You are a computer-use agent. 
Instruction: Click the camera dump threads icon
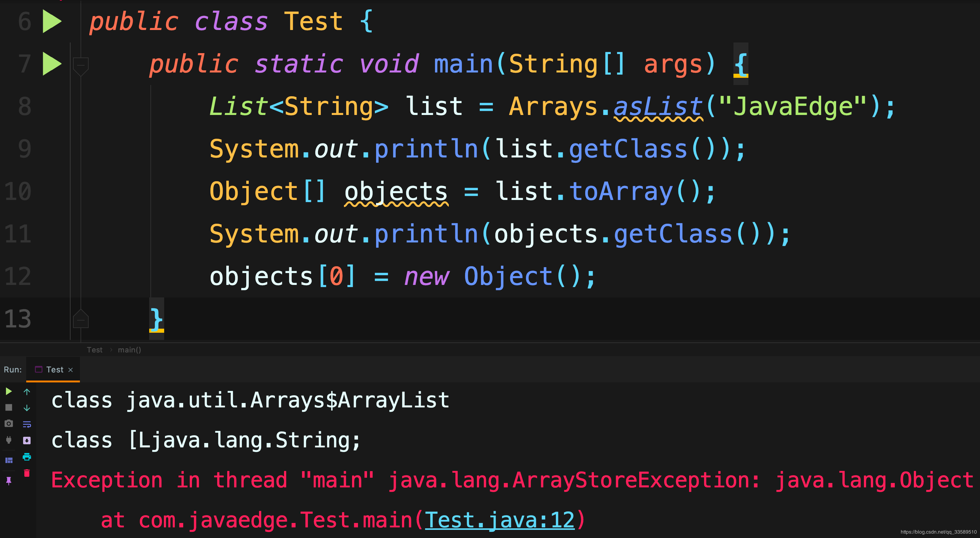click(x=8, y=423)
